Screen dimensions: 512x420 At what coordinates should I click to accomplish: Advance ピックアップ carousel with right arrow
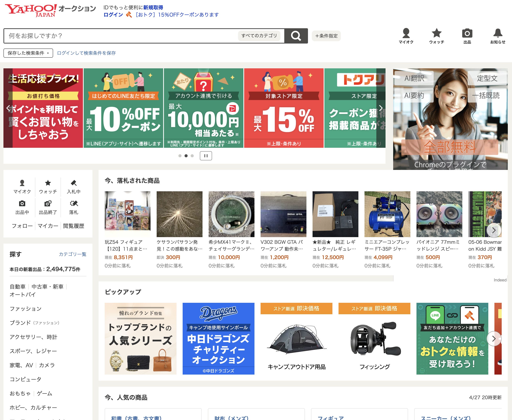click(494, 339)
